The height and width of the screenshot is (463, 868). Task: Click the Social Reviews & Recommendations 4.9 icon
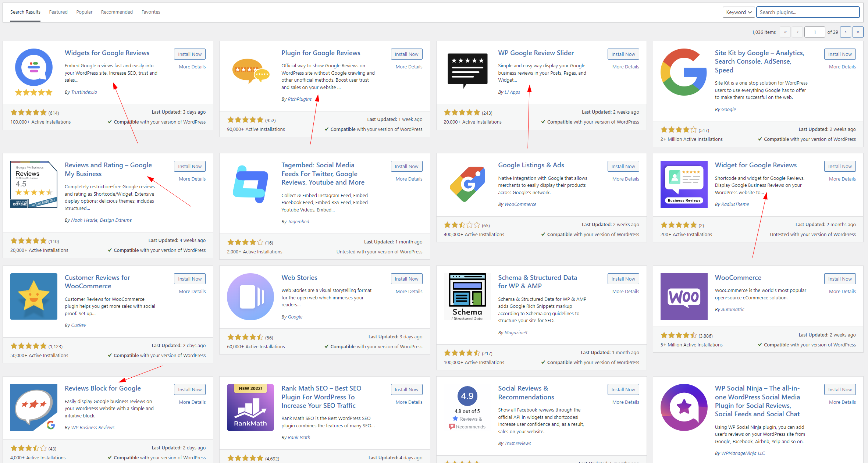pyautogui.click(x=467, y=407)
